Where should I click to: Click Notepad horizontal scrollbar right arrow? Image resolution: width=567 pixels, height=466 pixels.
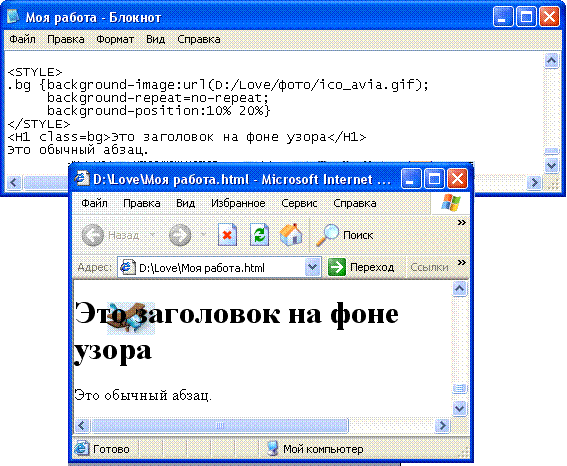(x=534, y=182)
